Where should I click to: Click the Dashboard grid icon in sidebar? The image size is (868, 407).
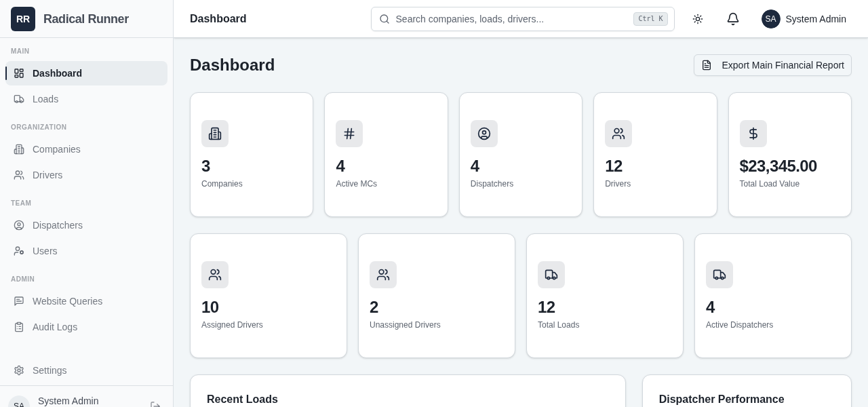[19, 73]
